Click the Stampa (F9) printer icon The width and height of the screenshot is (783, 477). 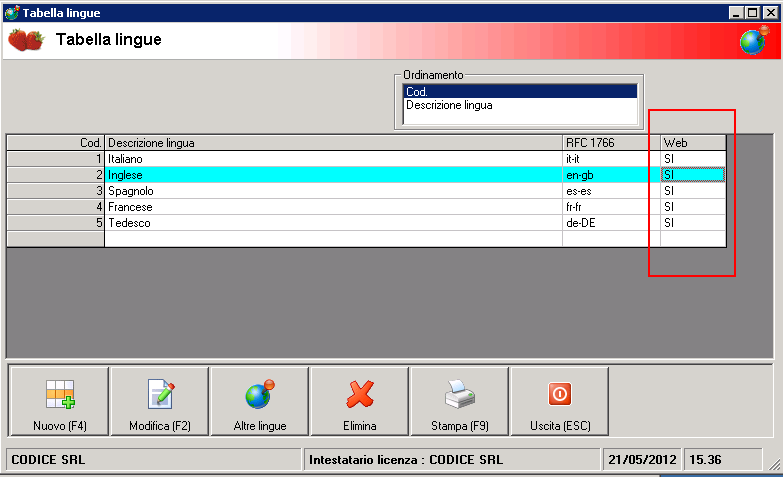tap(460, 394)
